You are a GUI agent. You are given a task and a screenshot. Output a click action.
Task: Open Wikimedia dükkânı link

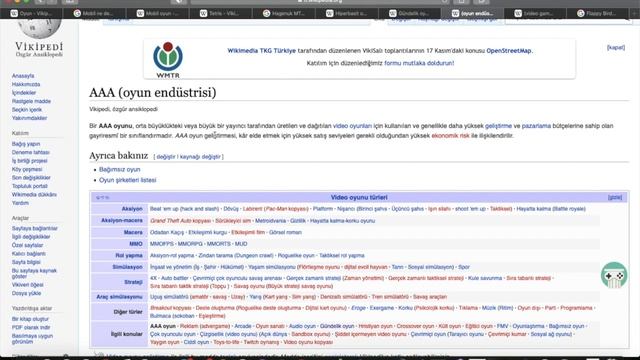click(x=34, y=195)
